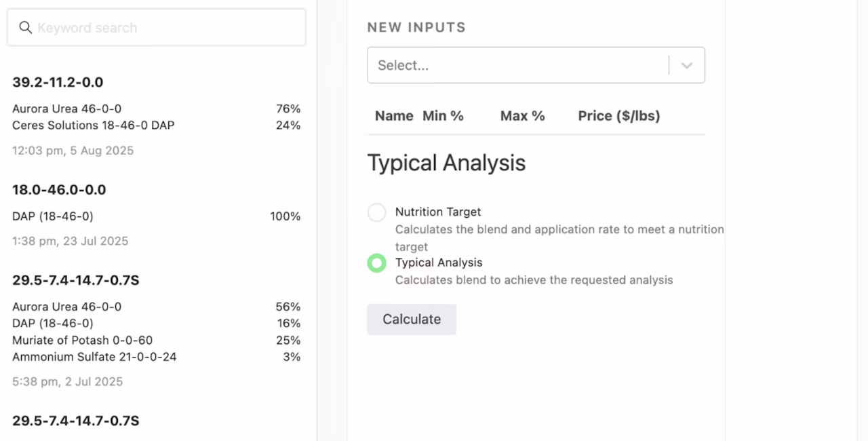Select the Nutrition Target radio button
The image size is (868, 441).
(377, 212)
